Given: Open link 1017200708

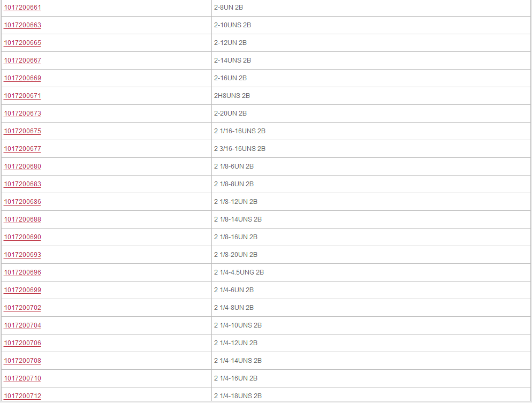Looking at the screenshot, I should [22, 360].
